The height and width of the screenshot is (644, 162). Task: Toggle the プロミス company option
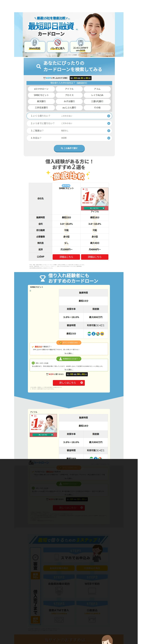point(69,95)
